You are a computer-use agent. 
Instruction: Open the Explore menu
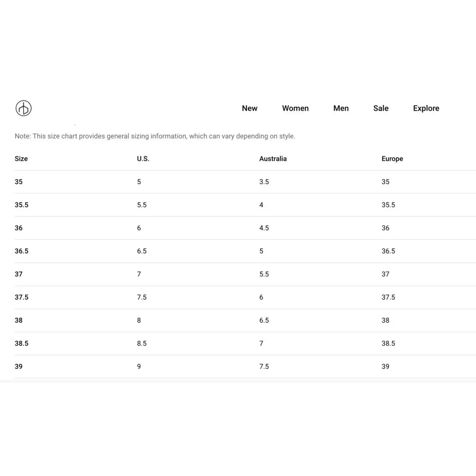click(426, 108)
